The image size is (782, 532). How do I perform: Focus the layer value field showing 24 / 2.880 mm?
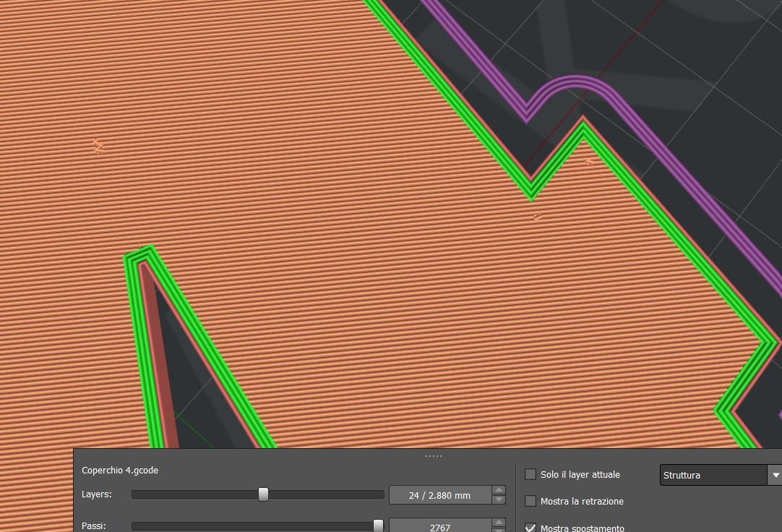[x=439, y=495]
